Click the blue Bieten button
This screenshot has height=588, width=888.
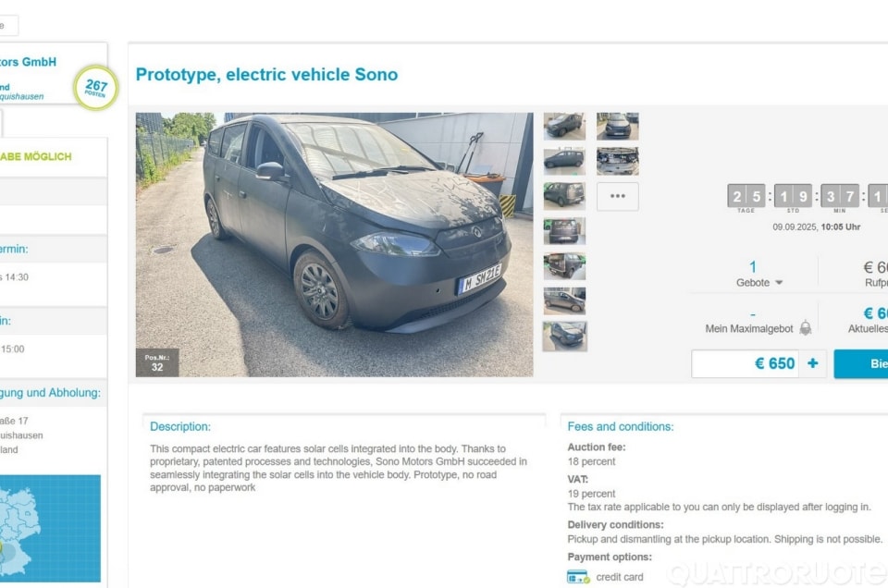[x=861, y=363]
